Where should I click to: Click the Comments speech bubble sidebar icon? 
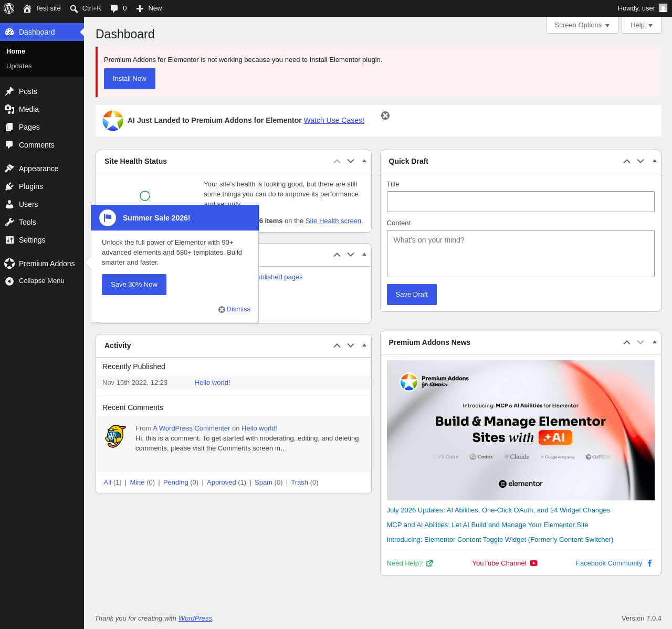[x=9, y=145]
